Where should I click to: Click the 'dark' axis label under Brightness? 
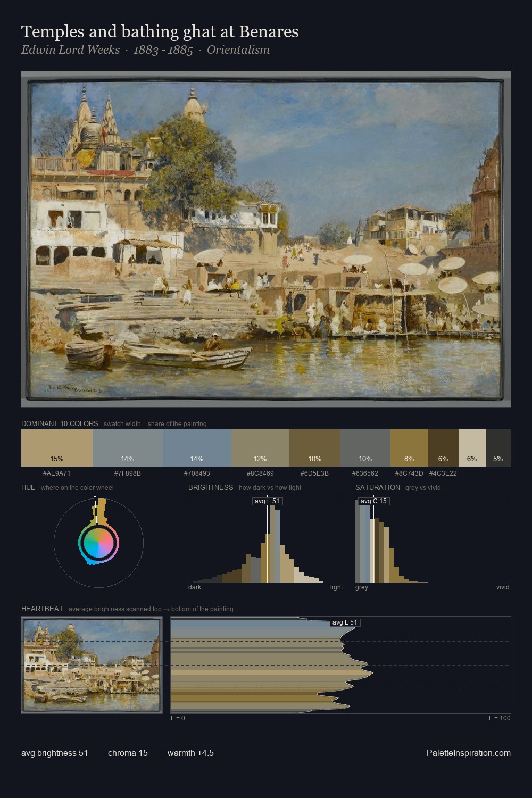coord(195,587)
